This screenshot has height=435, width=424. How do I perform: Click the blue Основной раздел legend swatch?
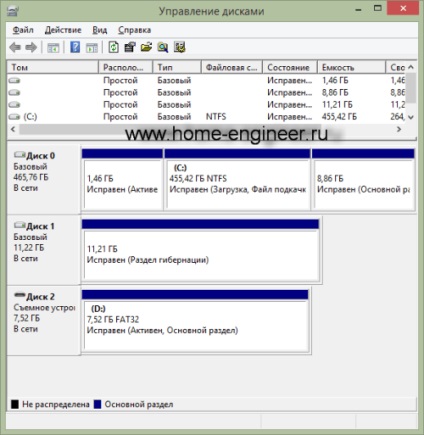click(x=98, y=404)
